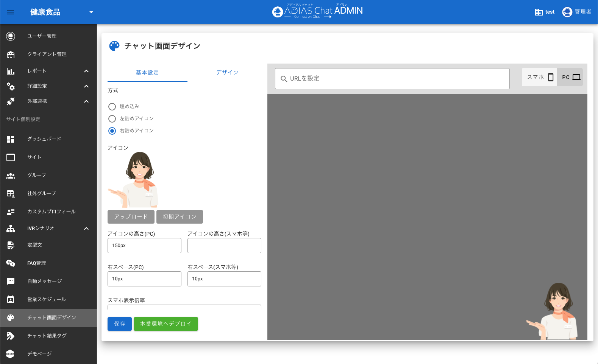Open the 健康食品 site dropdown arrow
598x364 pixels.
(x=91, y=12)
